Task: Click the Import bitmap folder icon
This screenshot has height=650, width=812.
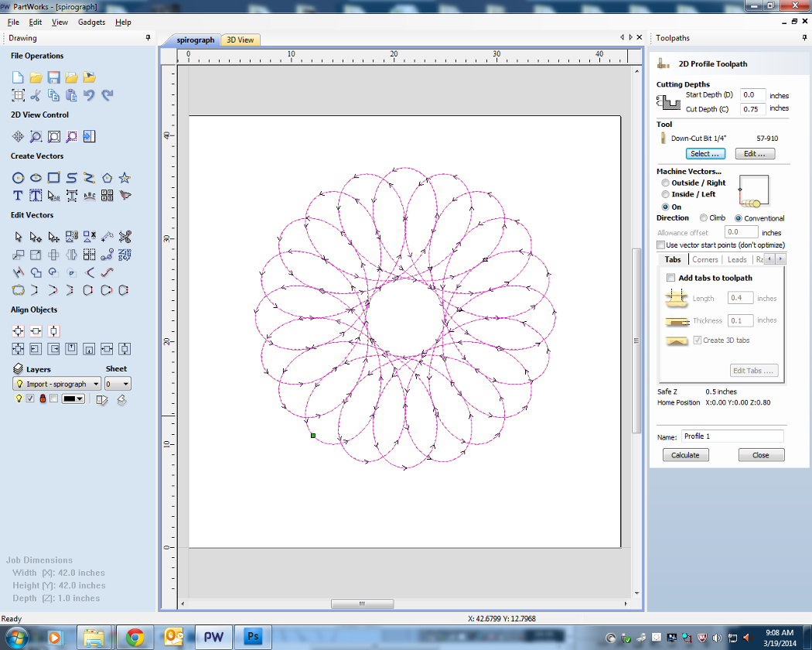Action: (x=89, y=77)
